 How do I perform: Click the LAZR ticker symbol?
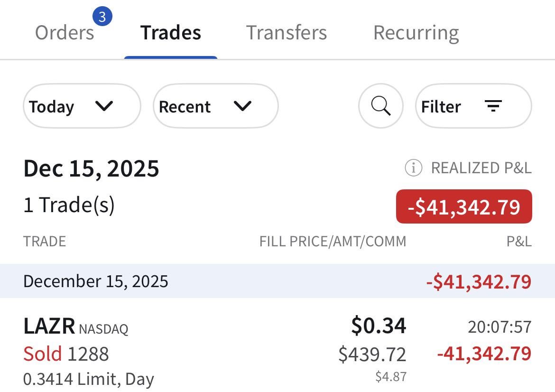pyautogui.click(x=49, y=327)
